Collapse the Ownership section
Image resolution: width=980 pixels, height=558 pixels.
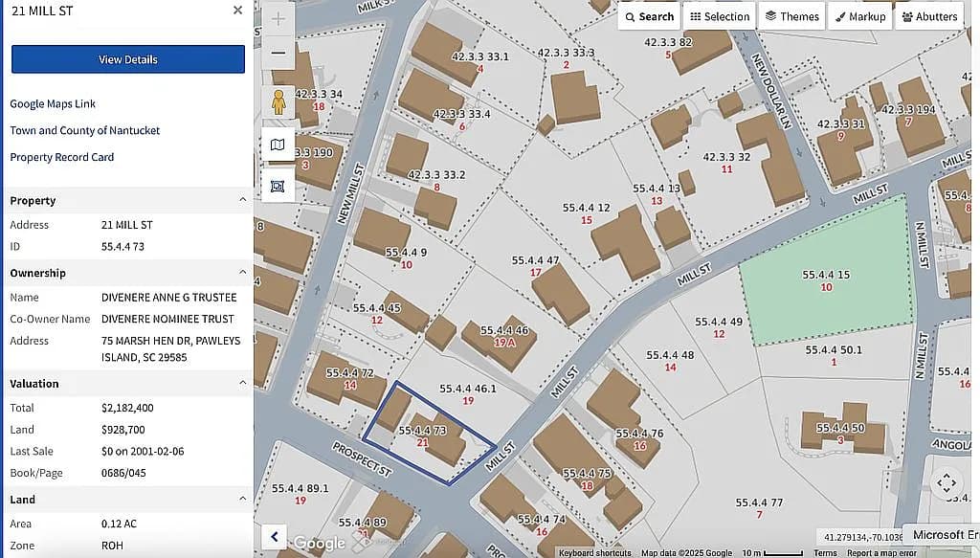pyautogui.click(x=242, y=273)
